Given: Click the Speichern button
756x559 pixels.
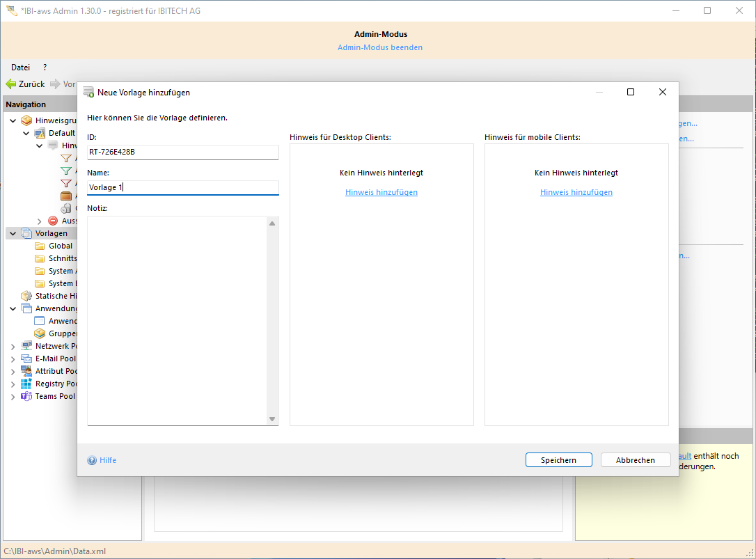Looking at the screenshot, I should tap(558, 460).
